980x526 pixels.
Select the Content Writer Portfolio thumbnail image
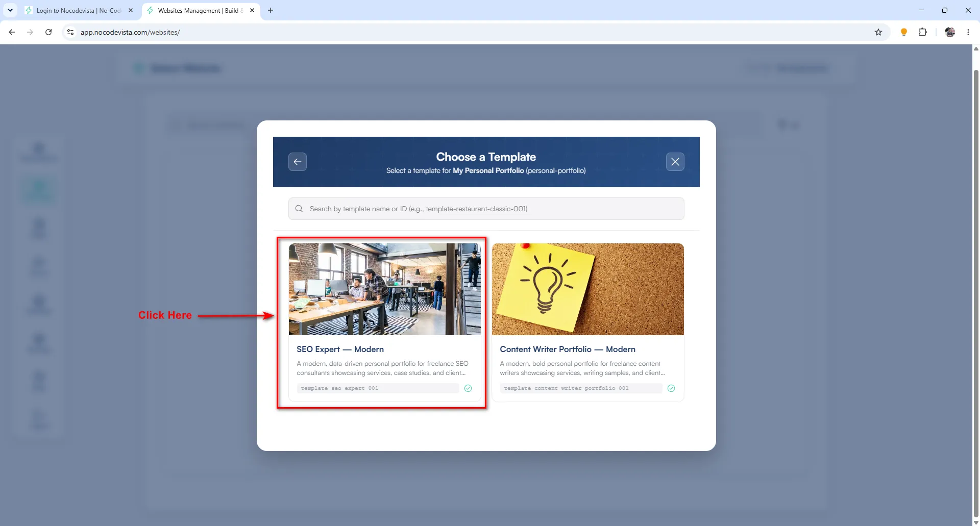click(587, 289)
